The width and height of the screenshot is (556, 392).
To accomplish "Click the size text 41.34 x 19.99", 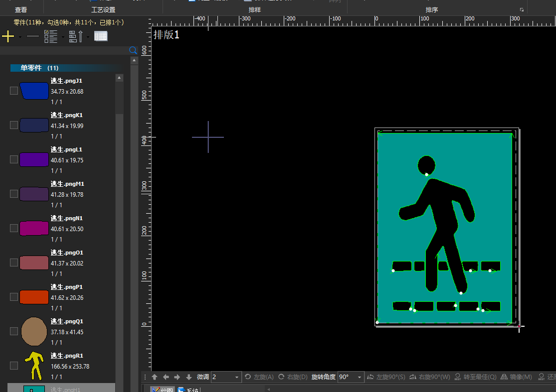I will point(67,126).
